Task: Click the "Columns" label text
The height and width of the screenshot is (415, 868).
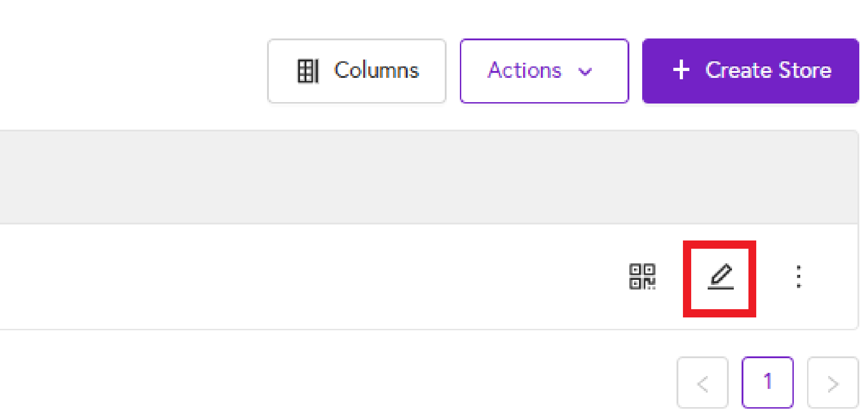Action: 377,71
